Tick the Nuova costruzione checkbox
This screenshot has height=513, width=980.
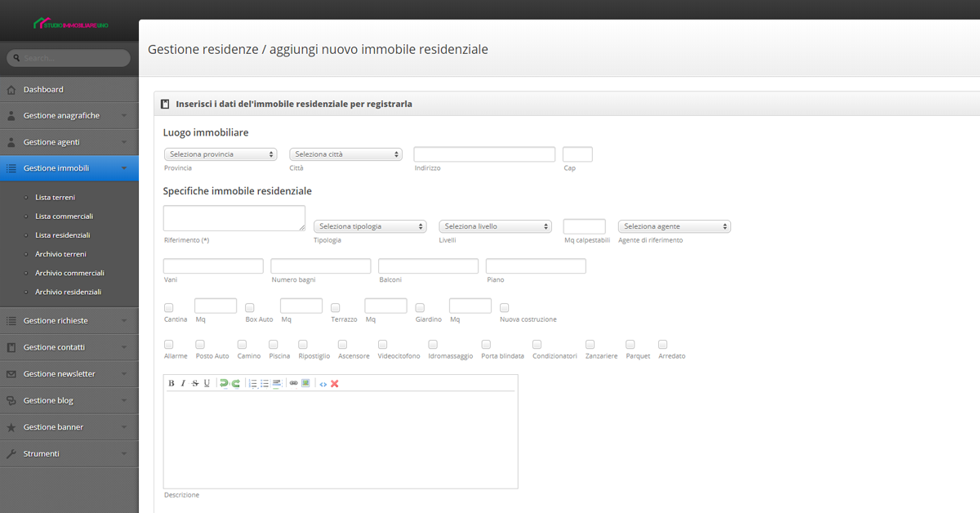[x=505, y=308]
